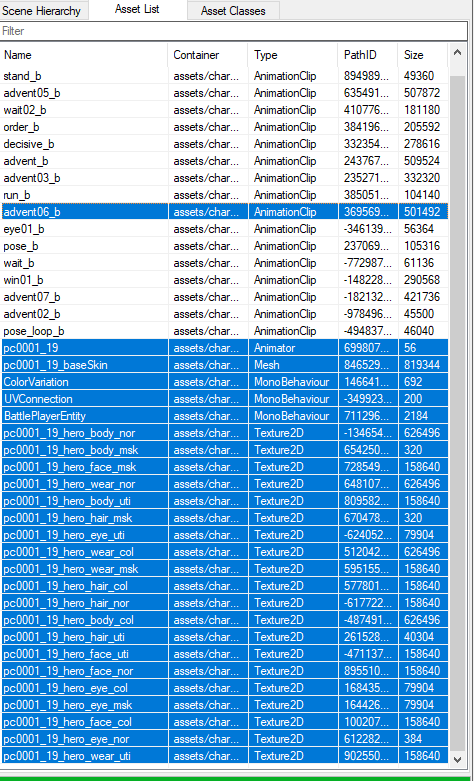Open the Asset Classes tab
This screenshot has width=474, height=781.
(233, 10)
